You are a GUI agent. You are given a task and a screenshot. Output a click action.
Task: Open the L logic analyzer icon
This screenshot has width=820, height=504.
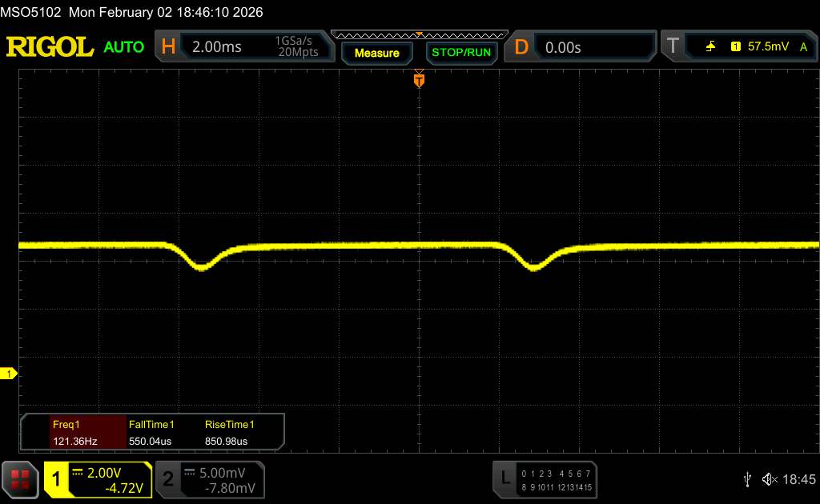click(505, 478)
